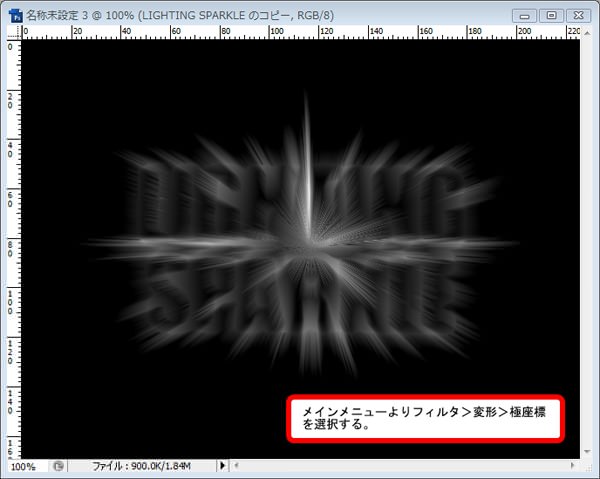The width and height of the screenshot is (600, 479).
Task: Click the vertical ruler at mark 80
Action: pyautogui.click(x=10, y=248)
